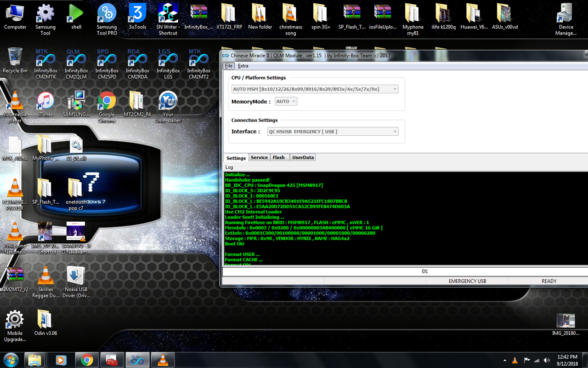Click the EMERGENCY USB status bar entry
The height and width of the screenshot is (368, 588).
(467, 281)
